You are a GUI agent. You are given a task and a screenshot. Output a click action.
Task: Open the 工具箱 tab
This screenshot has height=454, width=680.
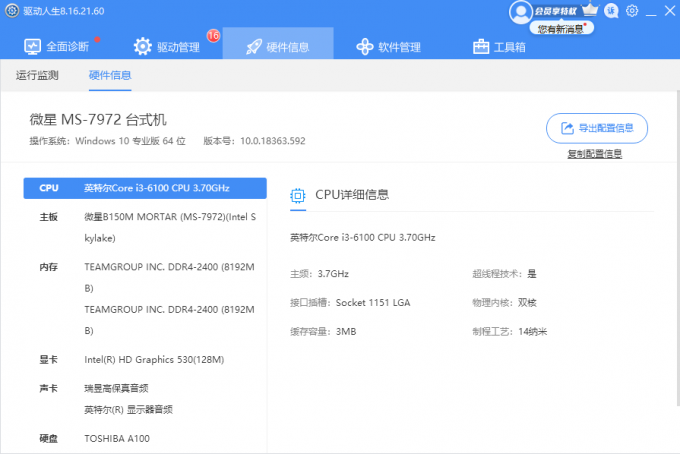(499, 46)
